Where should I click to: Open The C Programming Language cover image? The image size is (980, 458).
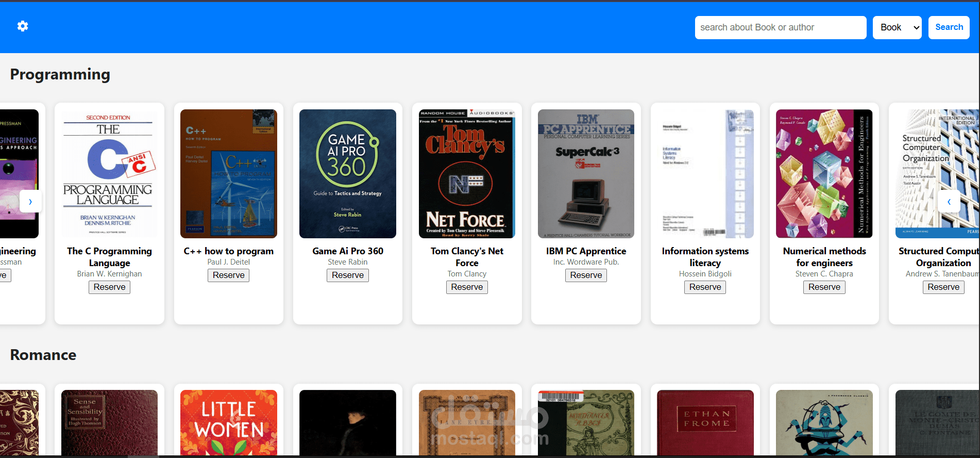[x=109, y=174]
